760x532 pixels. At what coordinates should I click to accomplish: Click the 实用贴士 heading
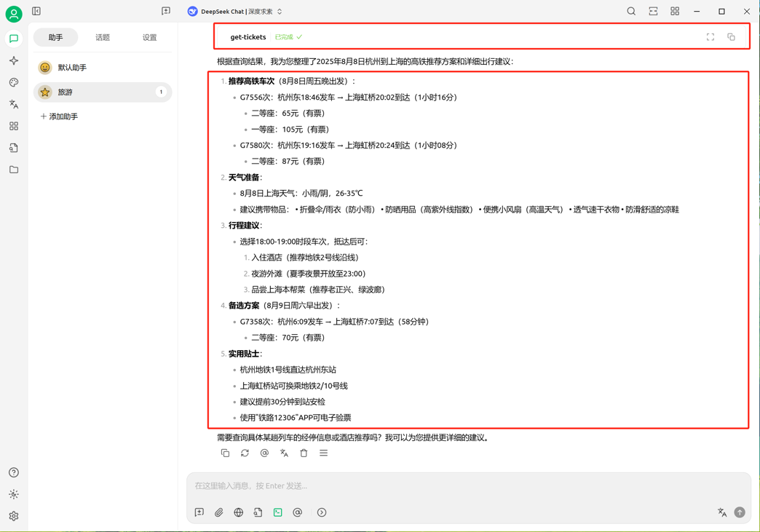point(244,354)
